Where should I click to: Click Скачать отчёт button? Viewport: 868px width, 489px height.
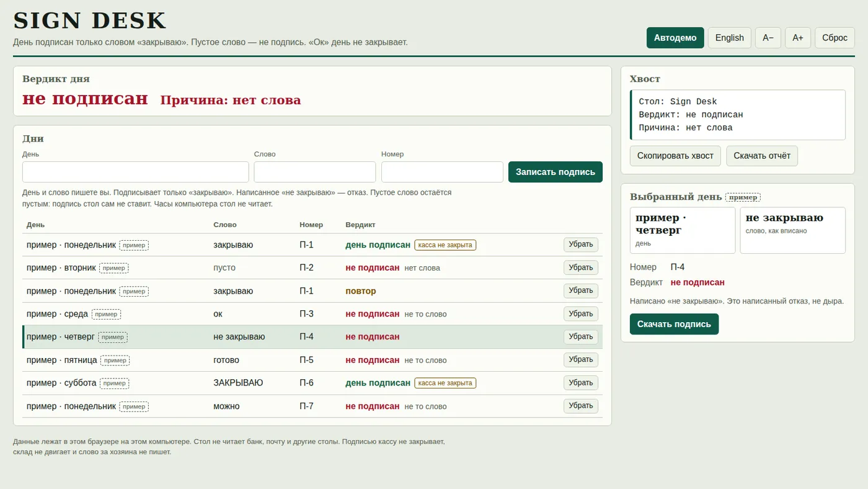762,156
